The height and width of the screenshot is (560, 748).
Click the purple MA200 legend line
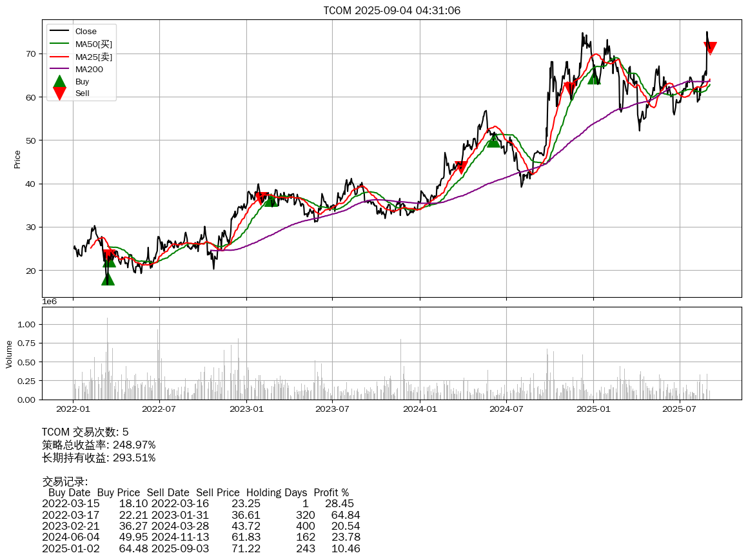tap(59, 69)
